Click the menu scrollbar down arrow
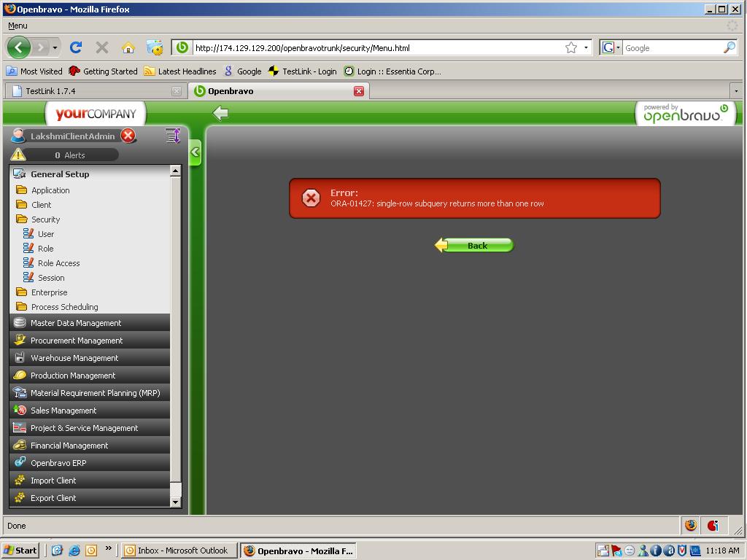The image size is (747, 560). (x=175, y=502)
